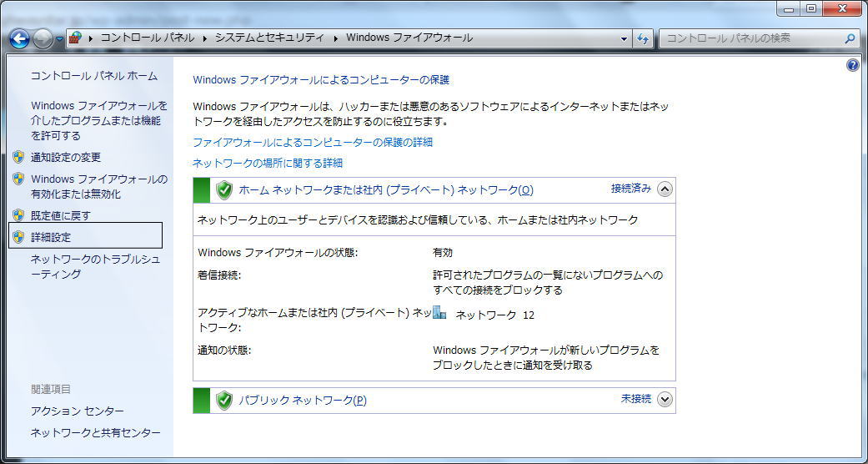Click shield icon beside 通知設定の変更
The height and width of the screenshot is (464, 868).
click(19, 157)
